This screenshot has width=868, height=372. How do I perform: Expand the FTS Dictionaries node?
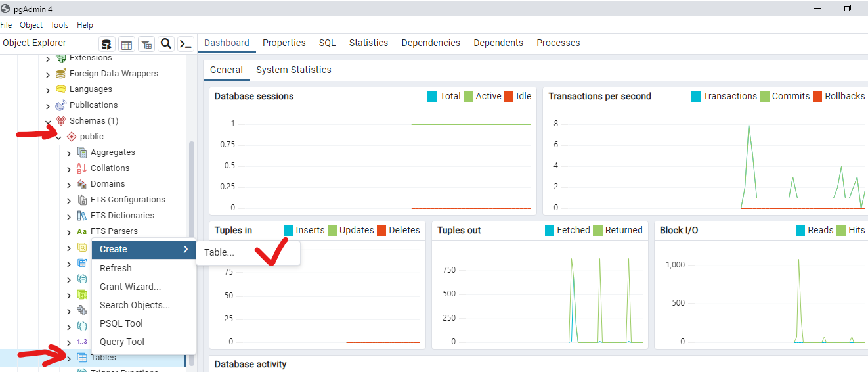point(69,216)
